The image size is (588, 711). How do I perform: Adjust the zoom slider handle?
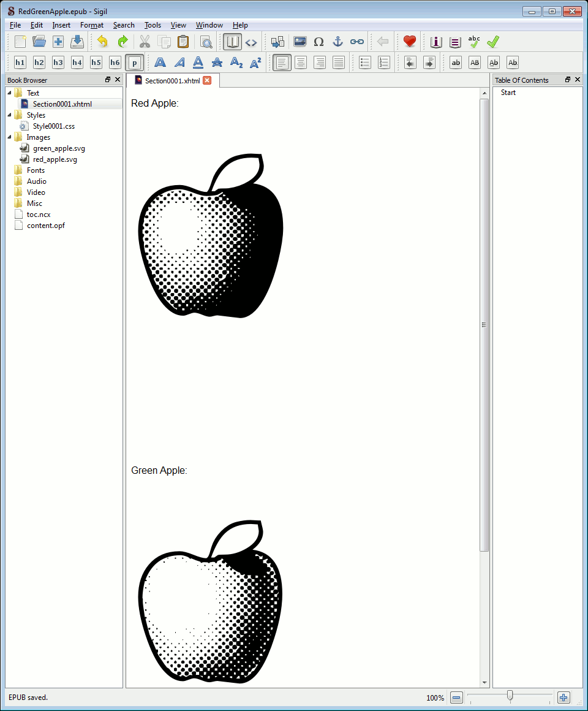click(x=510, y=696)
